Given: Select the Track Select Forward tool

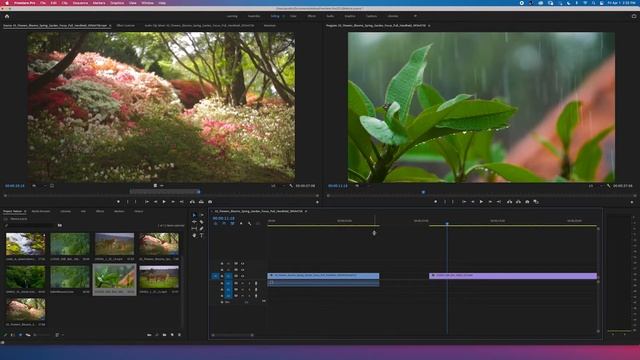Looking at the screenshot, I should [202, 215].
